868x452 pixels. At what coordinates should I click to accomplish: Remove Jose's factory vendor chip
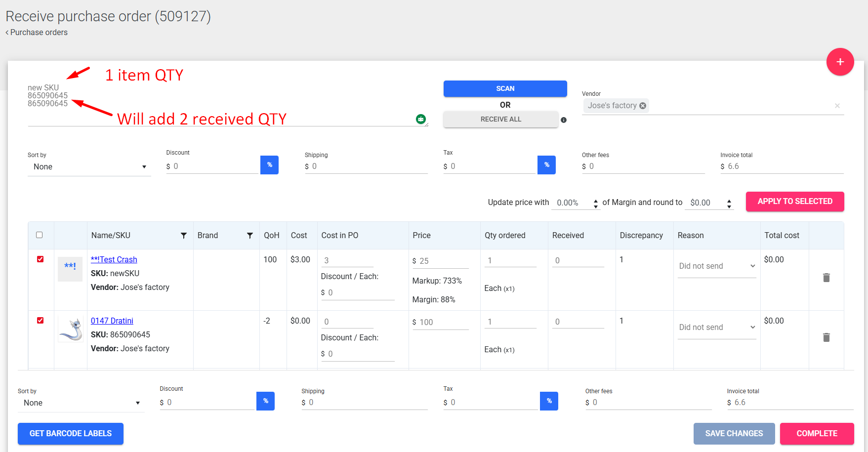click(x=643, y=106)
